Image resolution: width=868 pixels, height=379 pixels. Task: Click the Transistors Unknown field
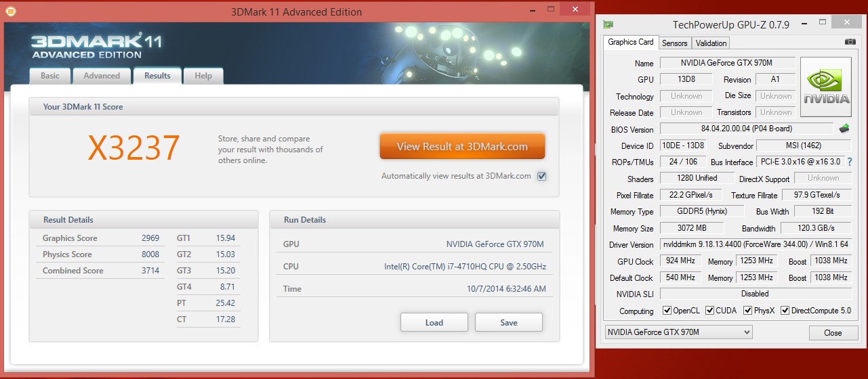click(776, 112)
